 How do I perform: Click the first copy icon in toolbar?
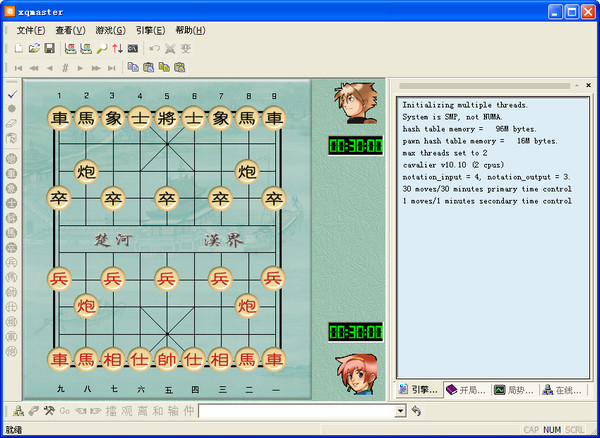tap(133, 67)
